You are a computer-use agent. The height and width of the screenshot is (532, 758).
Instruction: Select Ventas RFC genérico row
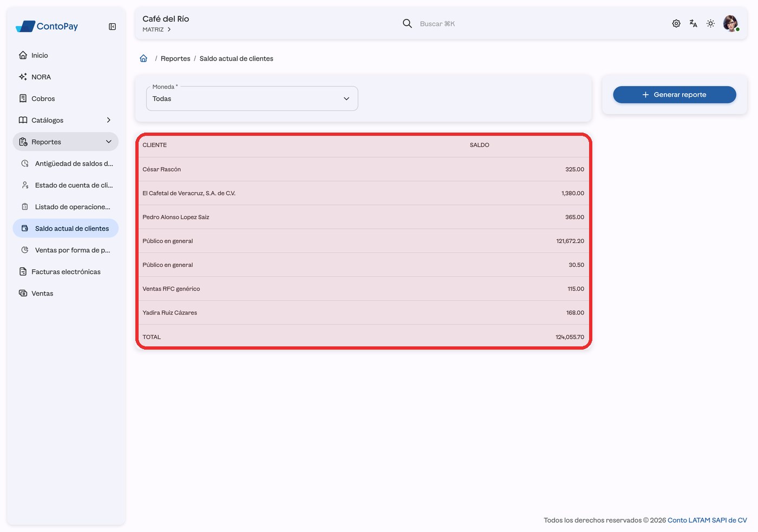(363, 289)
